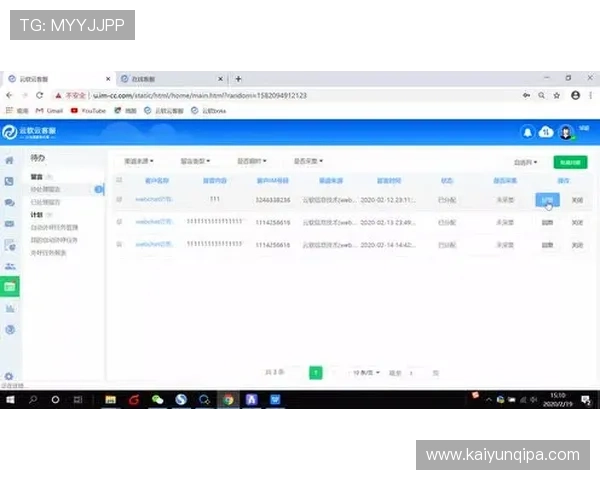Open the Chrome profile icon
The height and width of the screenshot is (480, 600).
coord(575,95)
